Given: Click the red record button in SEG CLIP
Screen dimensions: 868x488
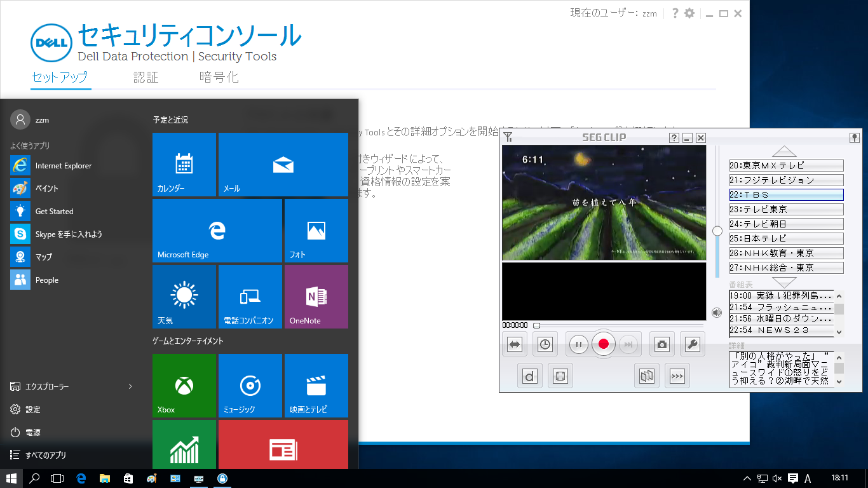Looking at the screenshot, I should tap(604, 344).
